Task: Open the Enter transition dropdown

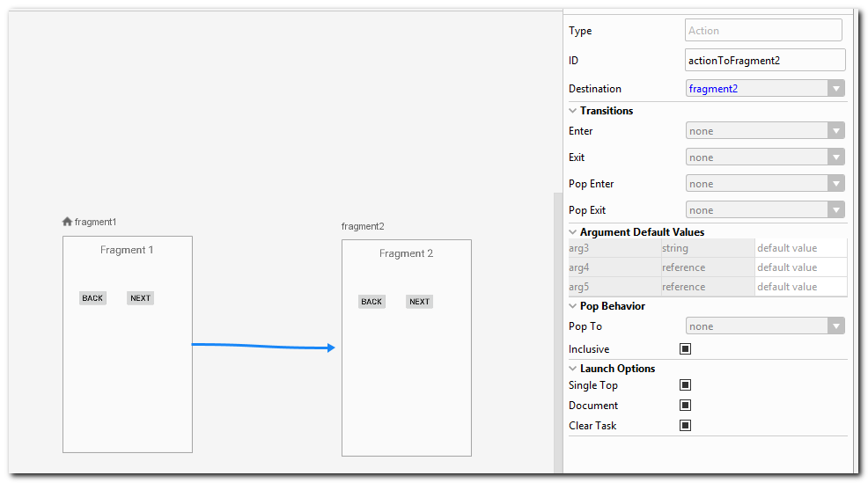Action: [764, 131]
